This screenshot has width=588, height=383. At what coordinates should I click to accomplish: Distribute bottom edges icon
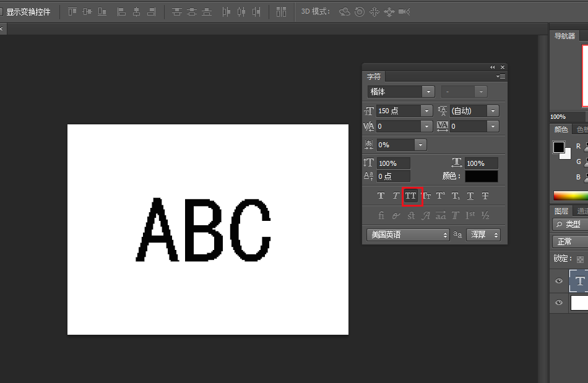(x=207, y=12)
